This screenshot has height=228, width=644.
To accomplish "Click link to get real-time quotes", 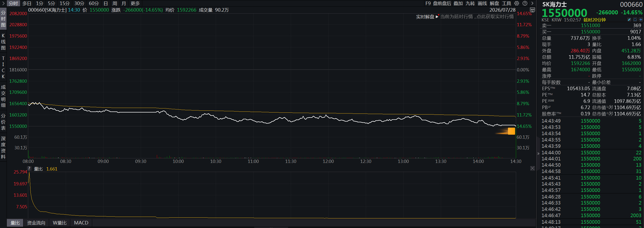I will click(x=477, y=17).
